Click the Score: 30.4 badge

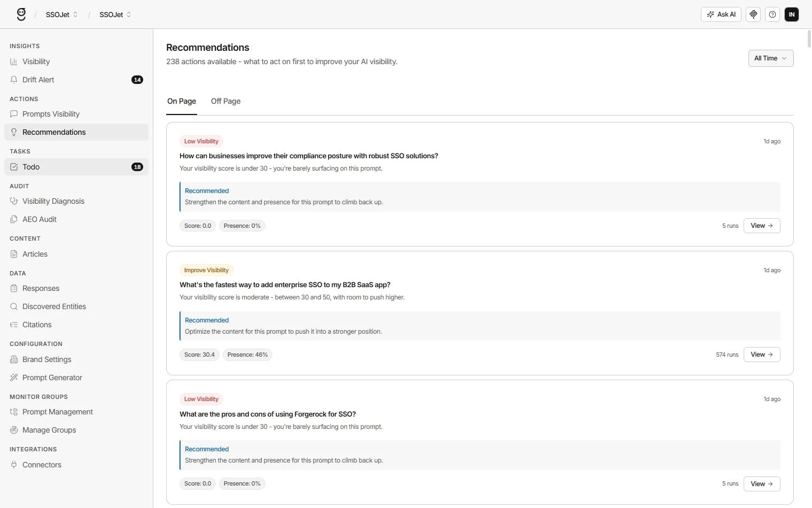point(199,355)
